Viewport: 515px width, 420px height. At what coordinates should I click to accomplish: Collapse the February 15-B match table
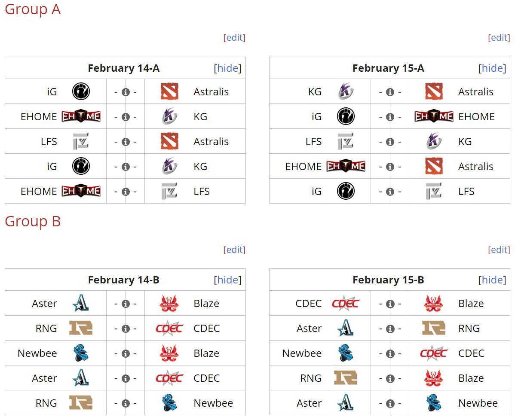(x=492, y=280)
